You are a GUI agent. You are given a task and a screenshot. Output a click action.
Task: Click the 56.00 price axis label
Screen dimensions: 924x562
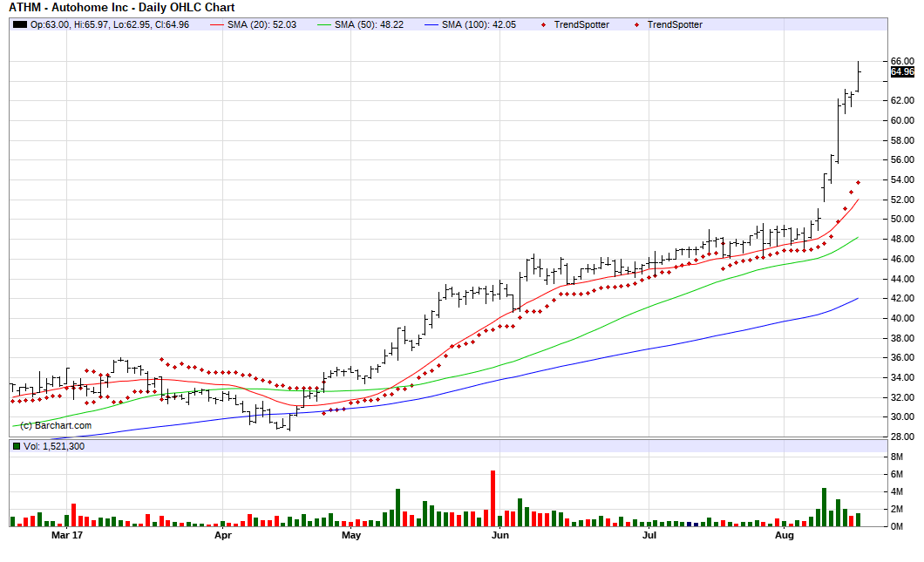[902, 159]
